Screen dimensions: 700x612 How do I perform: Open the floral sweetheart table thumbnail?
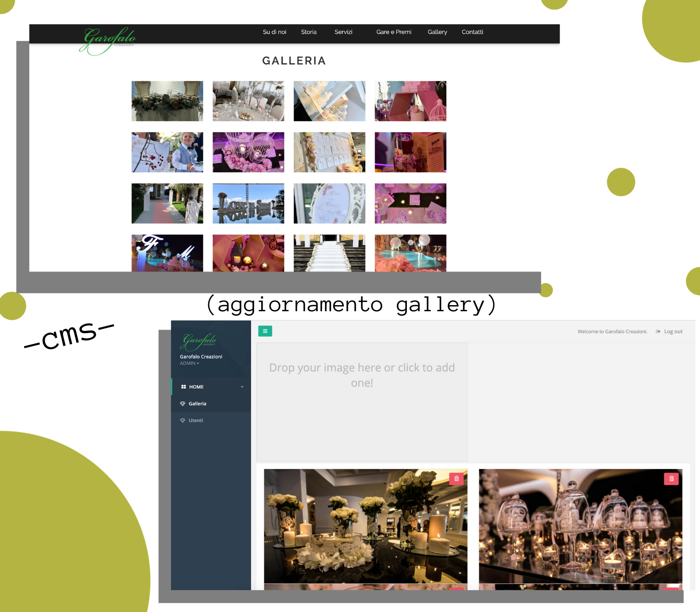click(x=167, y=101)
